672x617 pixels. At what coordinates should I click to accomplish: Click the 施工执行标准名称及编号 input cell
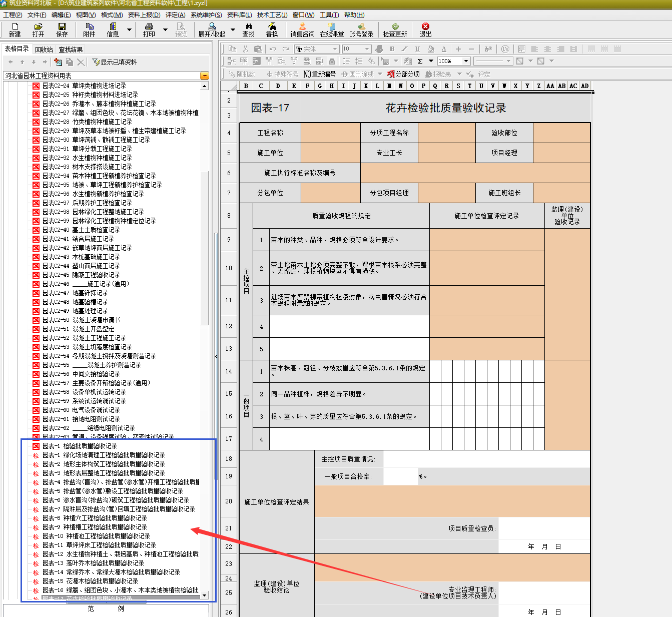pyautogui.click(x=475, y=173)
